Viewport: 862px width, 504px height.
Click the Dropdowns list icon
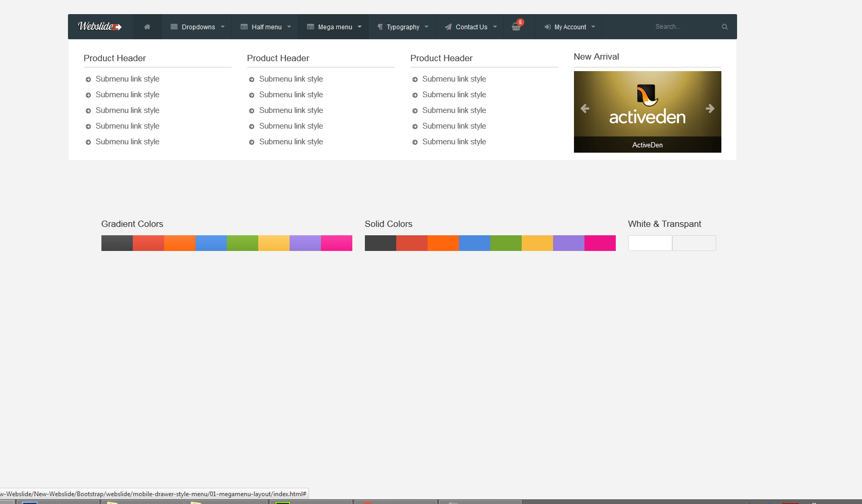coord(174,27)
